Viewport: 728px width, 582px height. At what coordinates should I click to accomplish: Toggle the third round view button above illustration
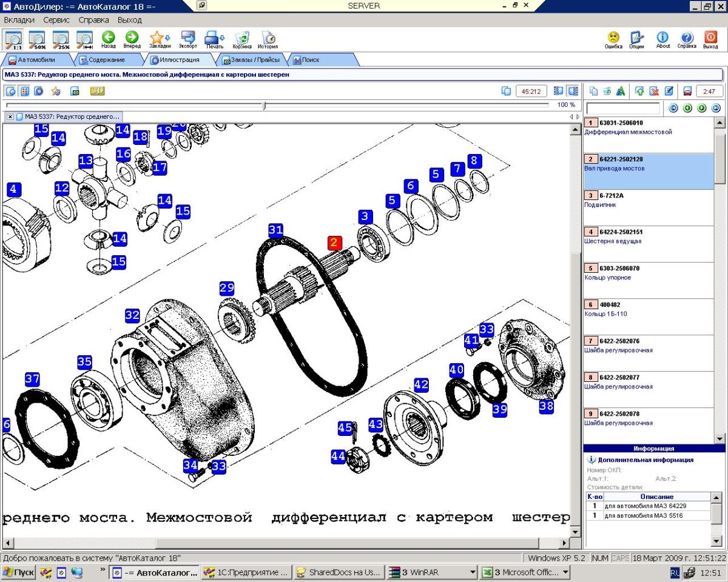pos(39,91)
